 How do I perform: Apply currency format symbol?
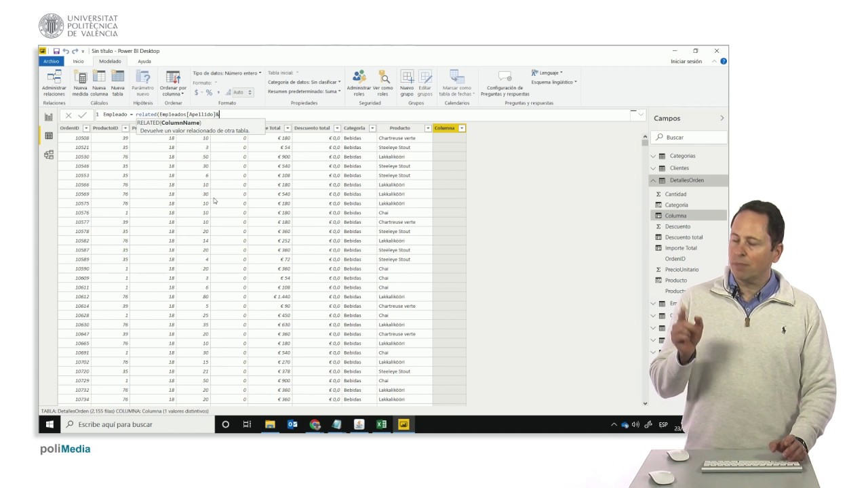[197, 92]
